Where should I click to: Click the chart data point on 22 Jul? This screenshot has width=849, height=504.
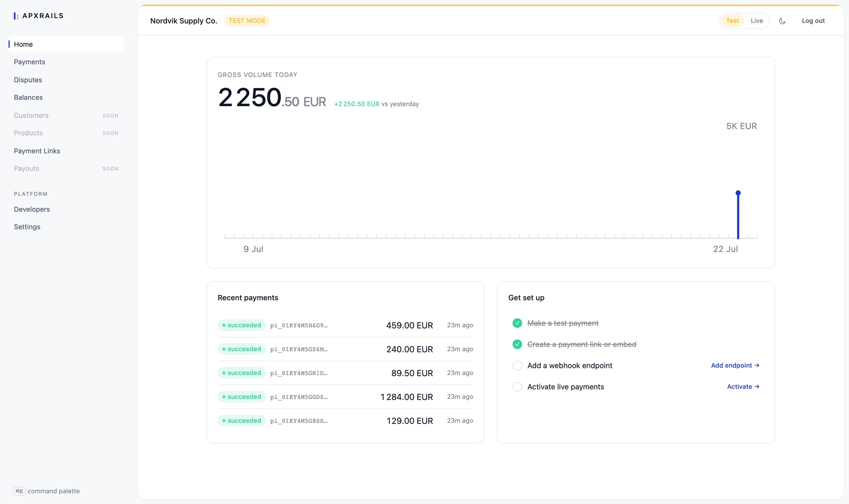[738, 193]
